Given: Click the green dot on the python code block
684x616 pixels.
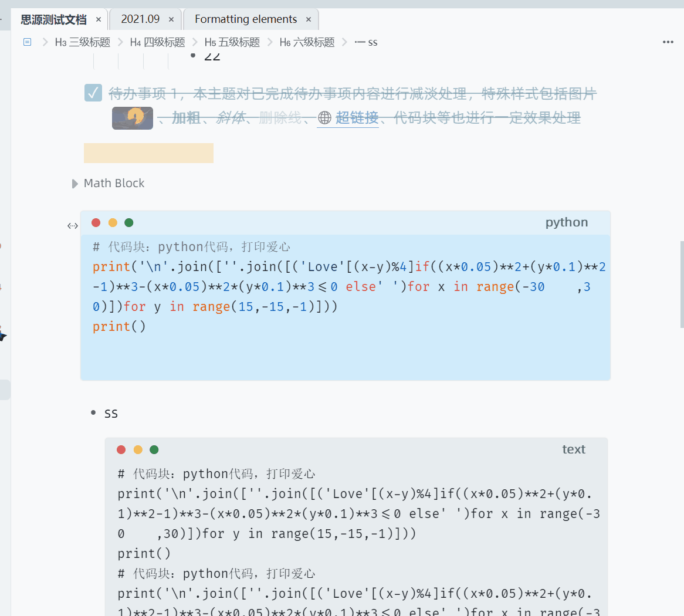Looking at the screenshot, I should click(x=128, y=222).
